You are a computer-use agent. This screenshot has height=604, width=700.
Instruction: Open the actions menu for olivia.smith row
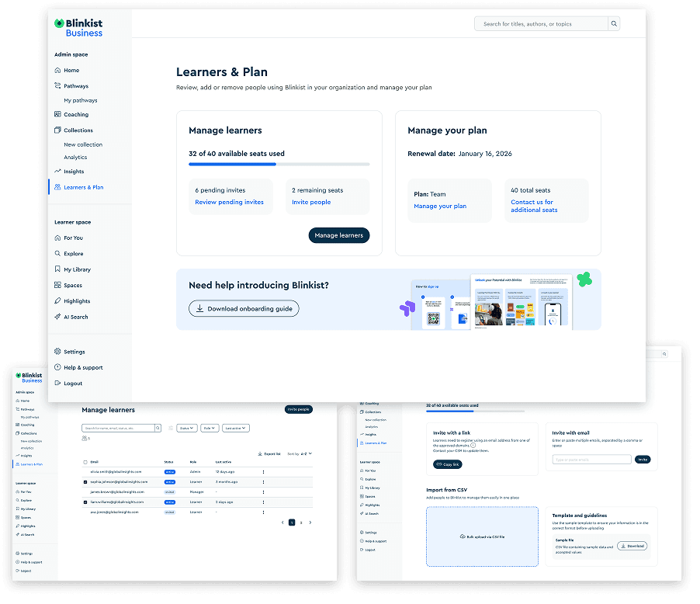(x=263, y=472)
